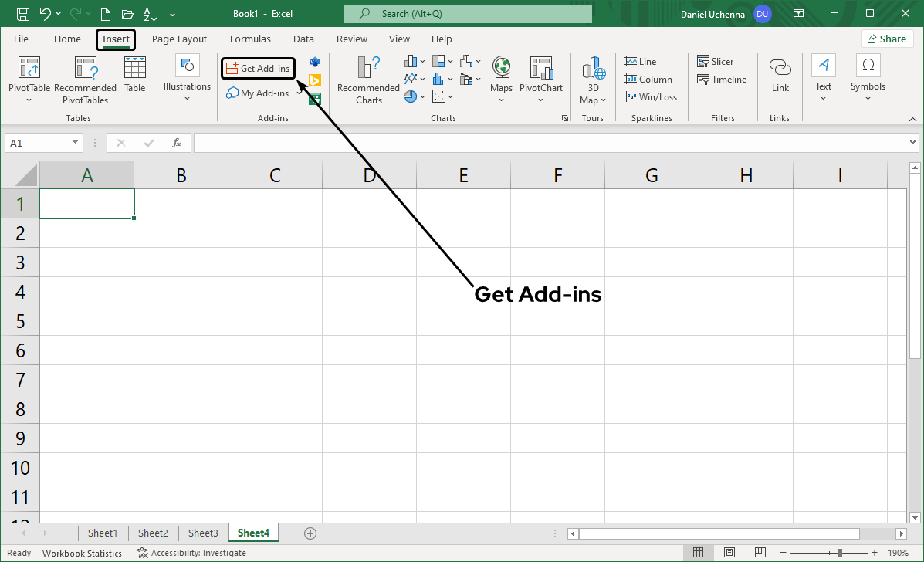Open the Name Box dropdown

pyautogui.click(x=74, y=142)
